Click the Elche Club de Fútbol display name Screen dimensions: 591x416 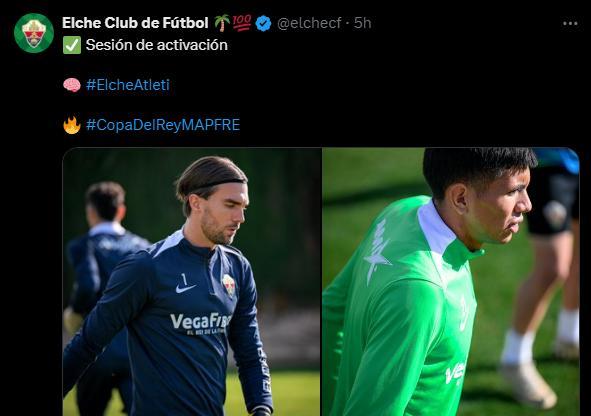[135, 23]
